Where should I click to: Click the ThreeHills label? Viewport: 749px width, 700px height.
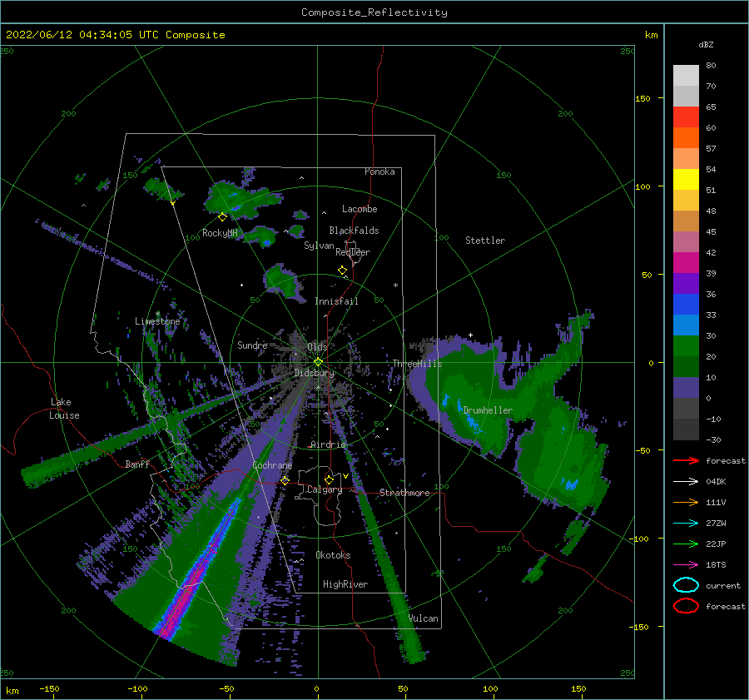pyautogui.click(x=418, y=364)
